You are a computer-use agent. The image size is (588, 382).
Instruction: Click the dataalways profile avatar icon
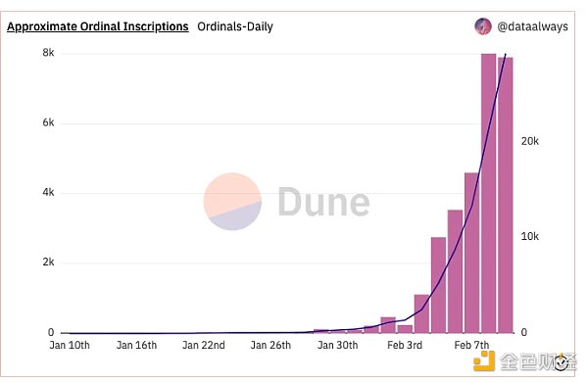click(482, 26)
